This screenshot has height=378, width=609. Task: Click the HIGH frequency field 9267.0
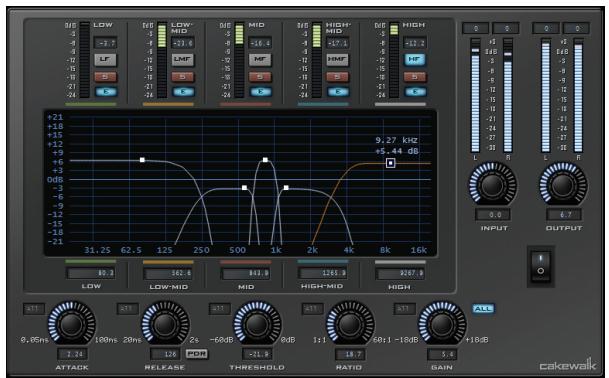[x=400, y=273]
